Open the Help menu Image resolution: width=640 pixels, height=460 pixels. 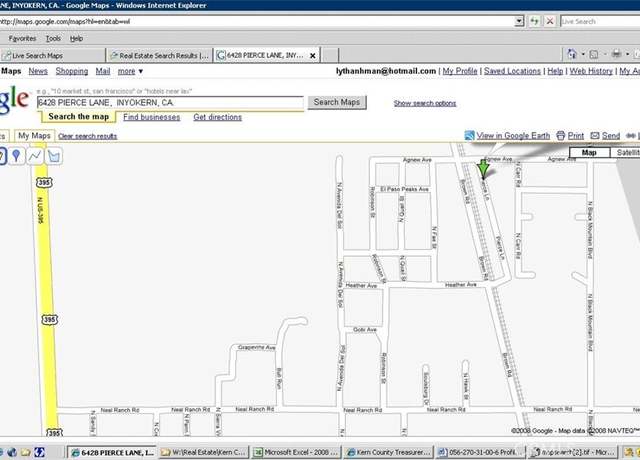[x=76, y=38]
